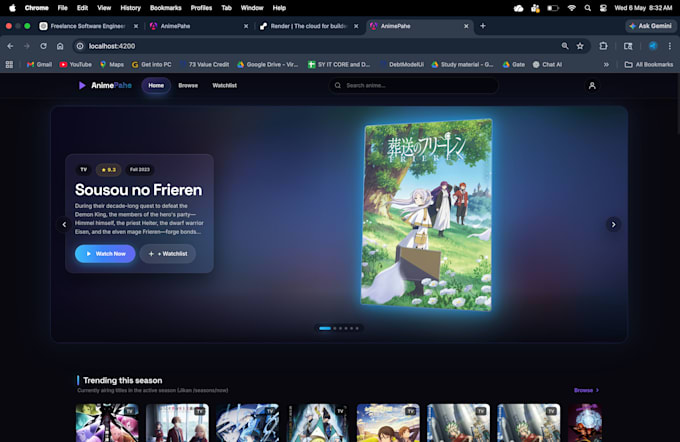Click the active carousel indicator bar
Image resolution: width=680 pixels, height=442 pixels.
click(x=325, y=328)
